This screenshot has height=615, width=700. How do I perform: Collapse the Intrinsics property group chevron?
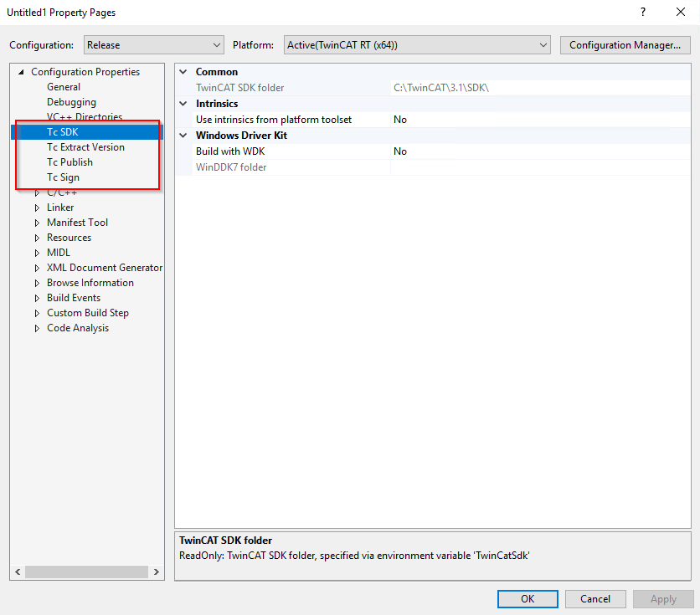point(183,104)
